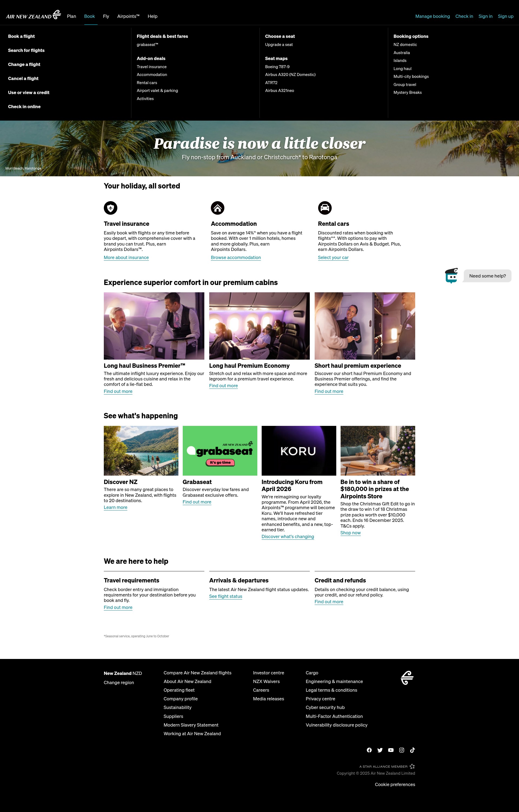Viewport: 519px width, 812px height.
Task: Click Sign up
Action: tap(505, 16)
